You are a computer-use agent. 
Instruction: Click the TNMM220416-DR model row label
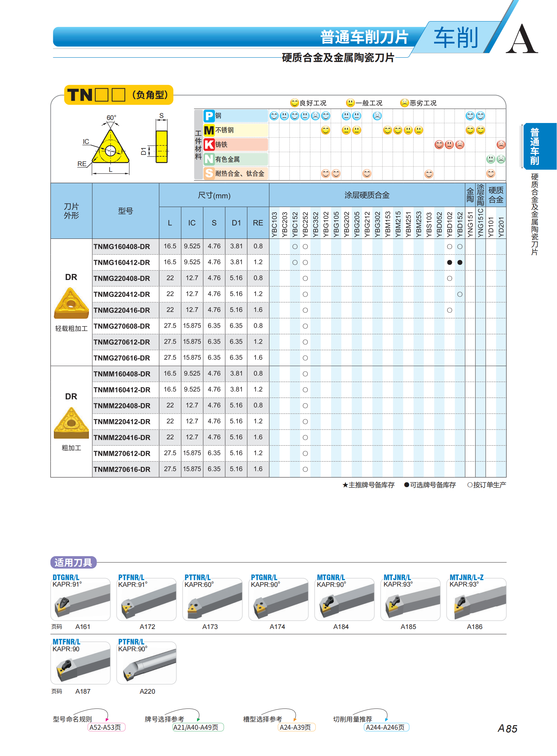point(122,438)
